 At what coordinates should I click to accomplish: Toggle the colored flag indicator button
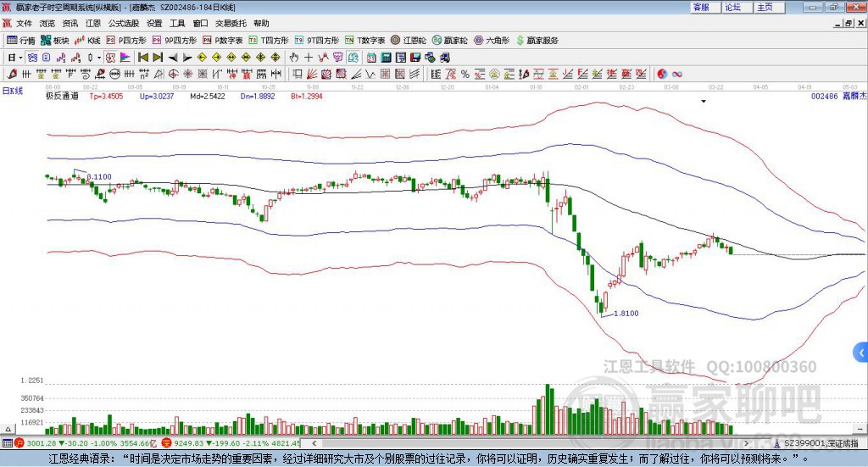[x=125, y=58]
